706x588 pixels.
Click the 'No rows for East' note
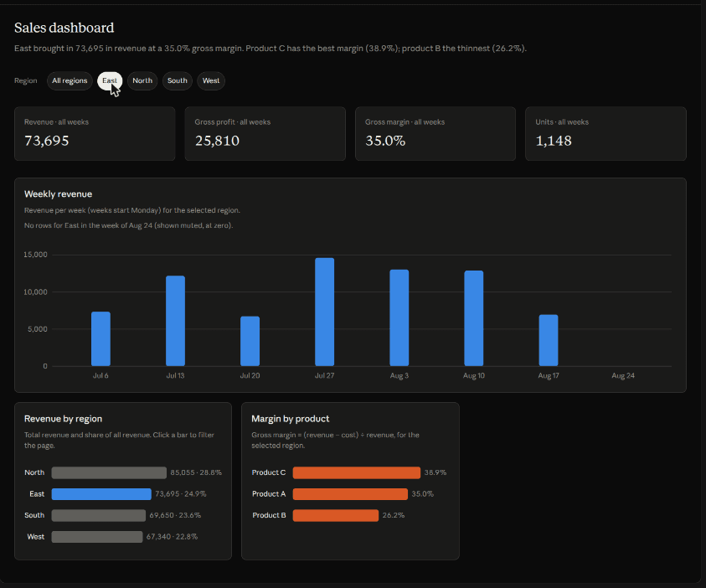tap(128, 225)
